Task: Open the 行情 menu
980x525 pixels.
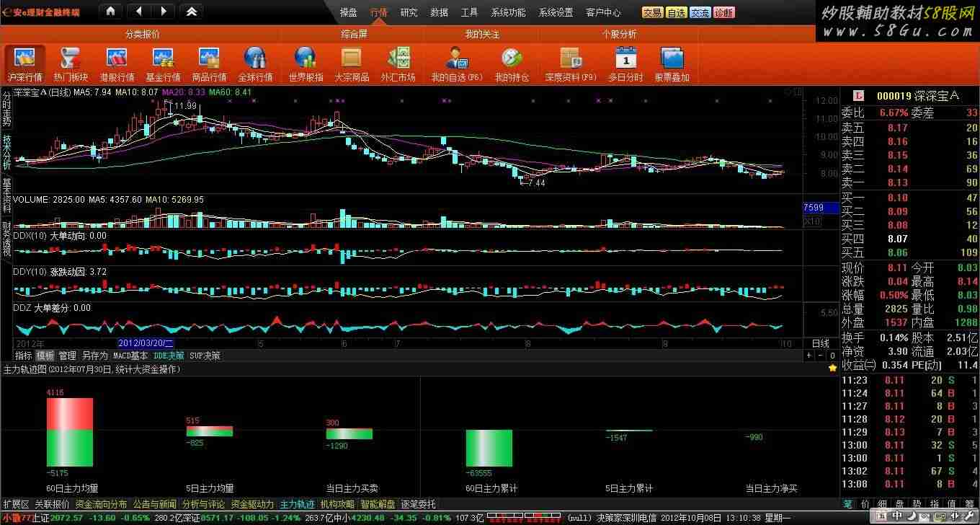Action: tap(379, 12)
